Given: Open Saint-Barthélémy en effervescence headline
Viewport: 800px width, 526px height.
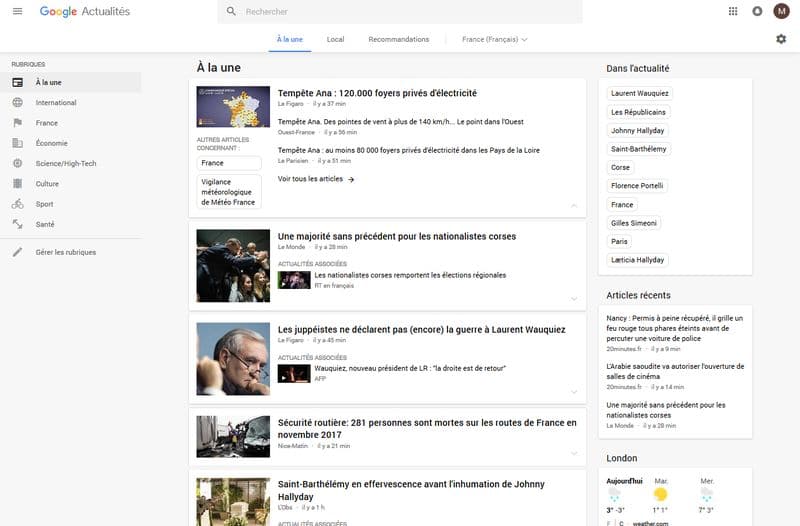Looking at the screenshot, I should click(411, 490).
